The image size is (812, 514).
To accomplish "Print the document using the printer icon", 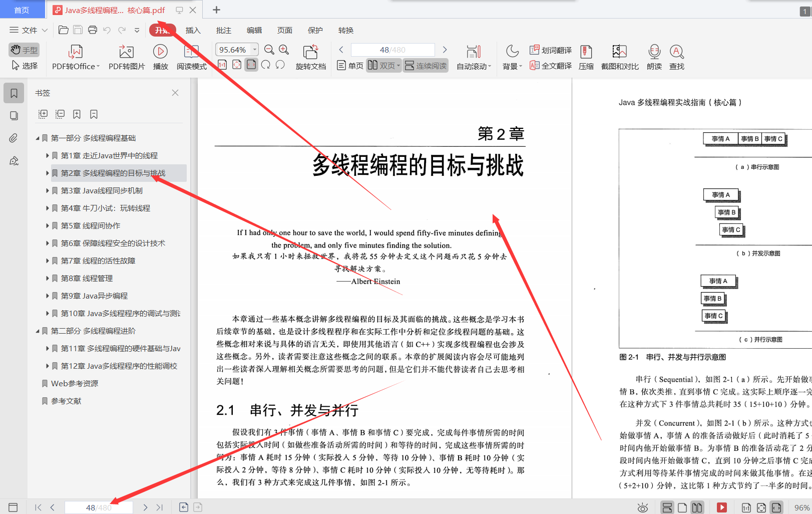I will click(92, 30).
